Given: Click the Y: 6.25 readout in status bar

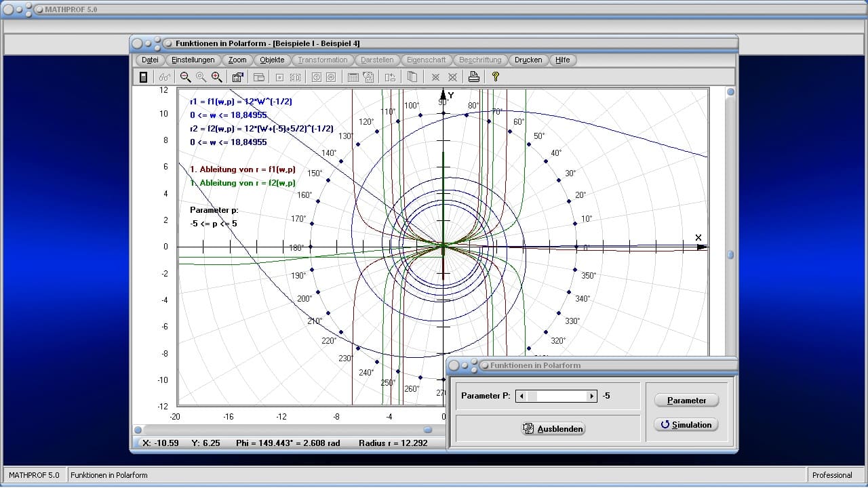Looking at the screenshot, I should [x=206, y=443].
